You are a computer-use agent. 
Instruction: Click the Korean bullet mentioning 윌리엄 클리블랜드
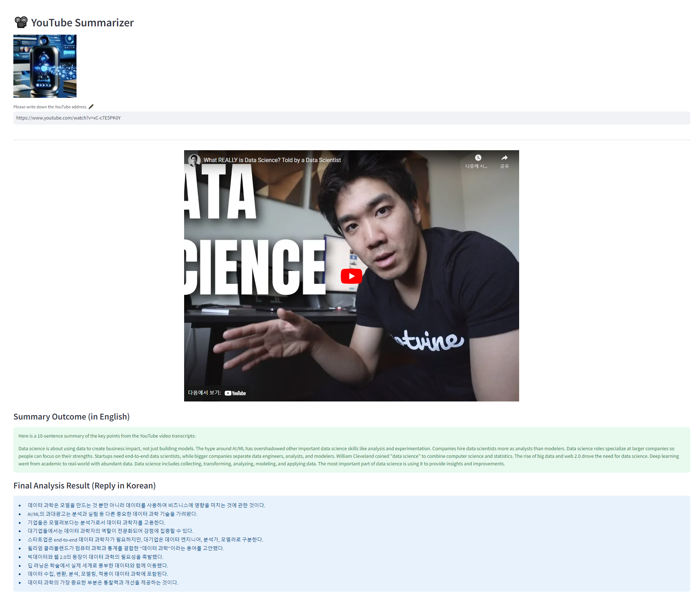[x=126, y=548]
